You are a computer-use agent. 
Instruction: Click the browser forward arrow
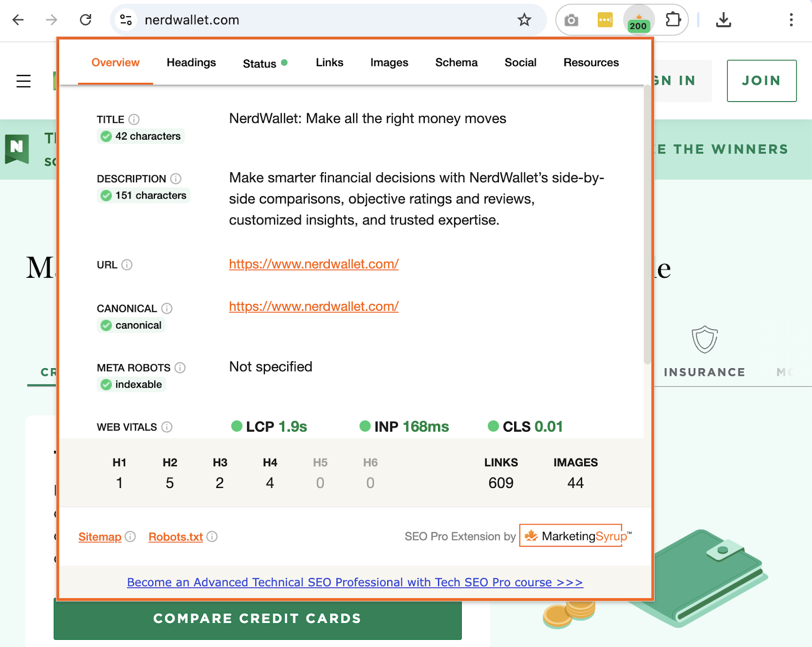(x=51, y=20)
